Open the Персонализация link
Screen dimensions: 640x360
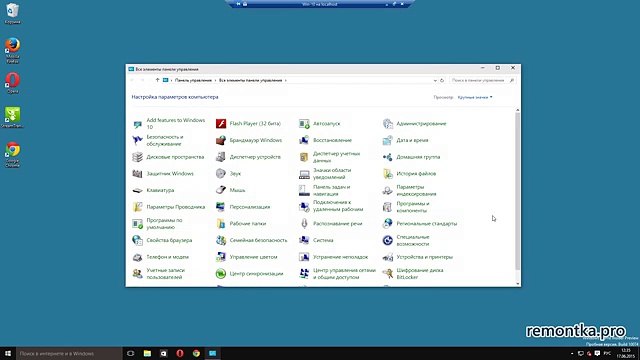tap(250, 207)
